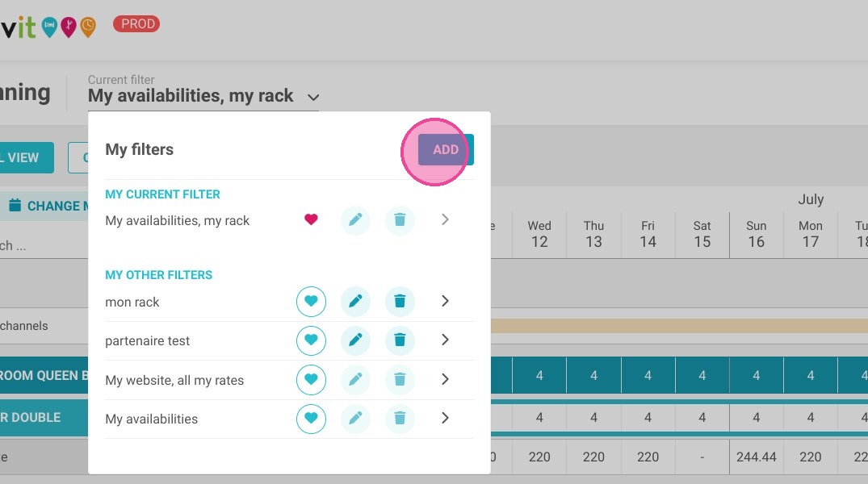868x484 pixels.
Task: Edit the 'mon rack' filter
Action: pyautogui.click(x=355, y=302)
